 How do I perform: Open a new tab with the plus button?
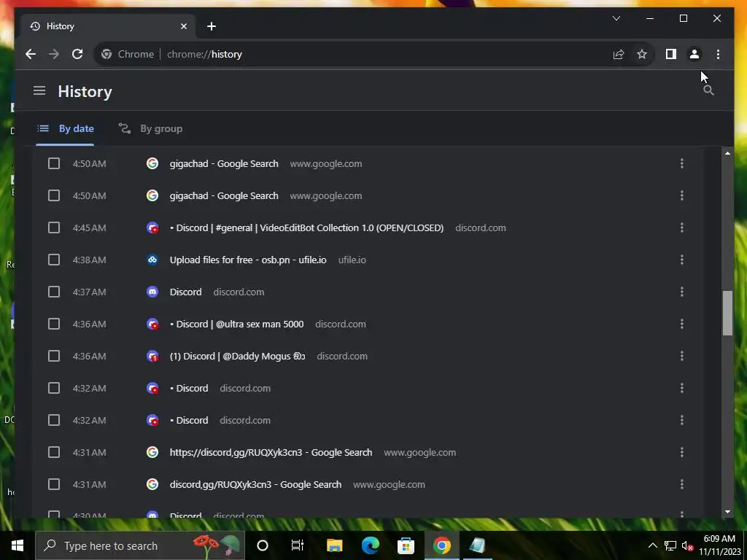212,26
